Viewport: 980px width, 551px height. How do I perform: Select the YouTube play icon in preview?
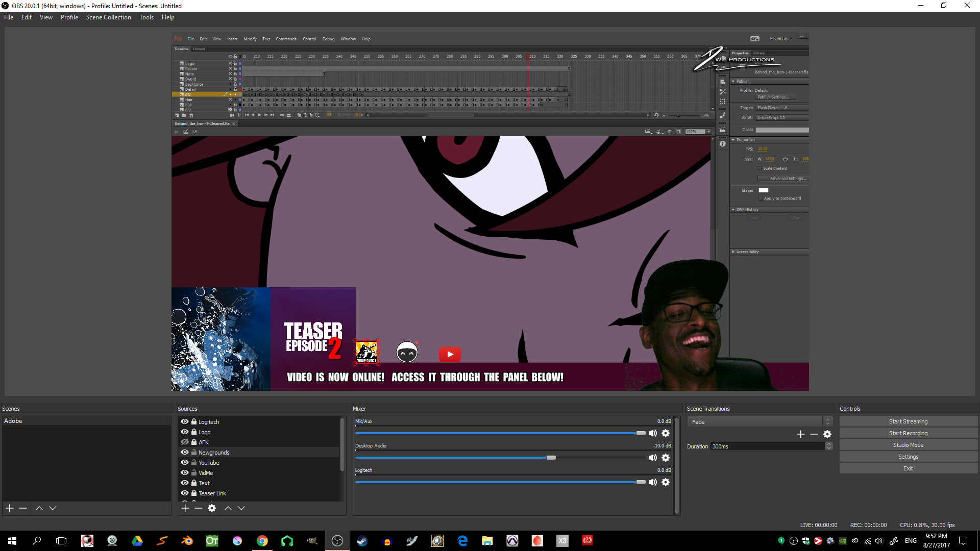[x=450, y=354]
